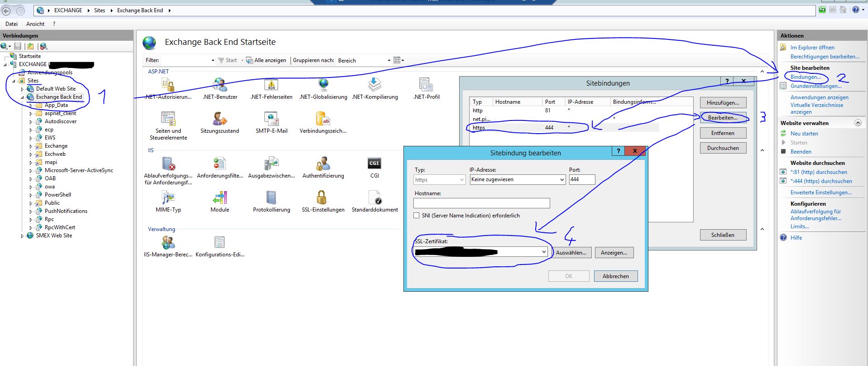This screenshot has height=366, width=868.
Task: Open the Authentifizierung feature icon
Action: click(x=323, y=164)
